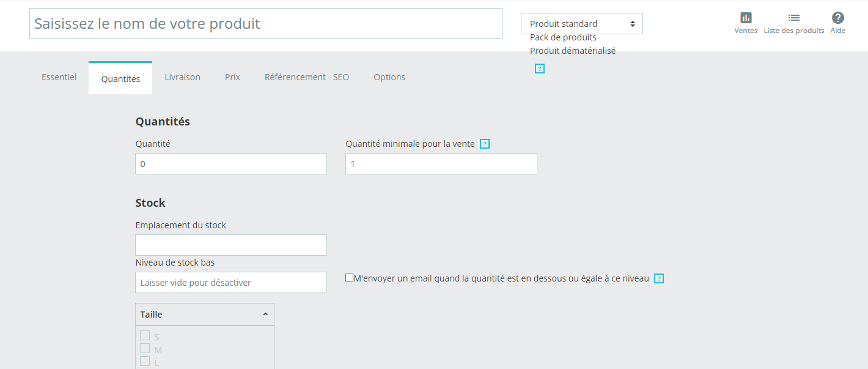Switch to the Essentiel tab
The width and height of the screenshot is (868, 369).
[59, 78]
